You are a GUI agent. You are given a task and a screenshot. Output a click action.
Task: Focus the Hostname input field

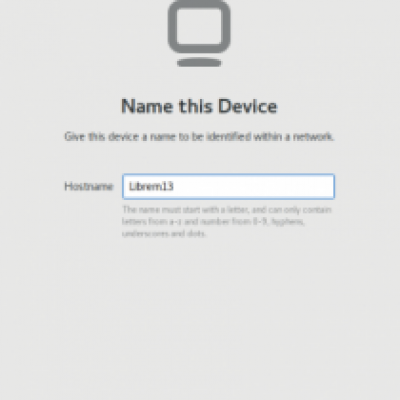tap(228, 186)
